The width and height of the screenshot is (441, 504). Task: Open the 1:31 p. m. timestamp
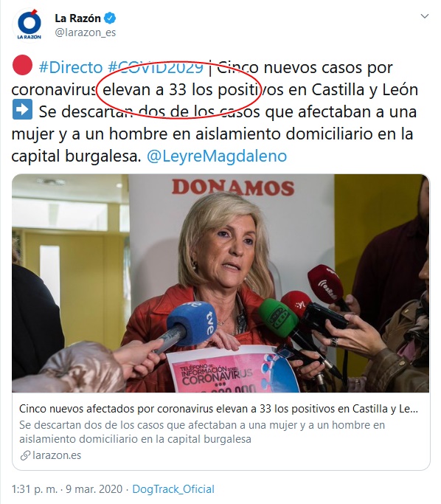[x=35, y=489]
